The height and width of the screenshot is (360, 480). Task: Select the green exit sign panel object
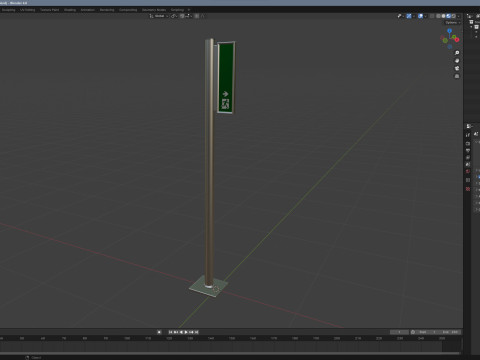pos(226,77)
